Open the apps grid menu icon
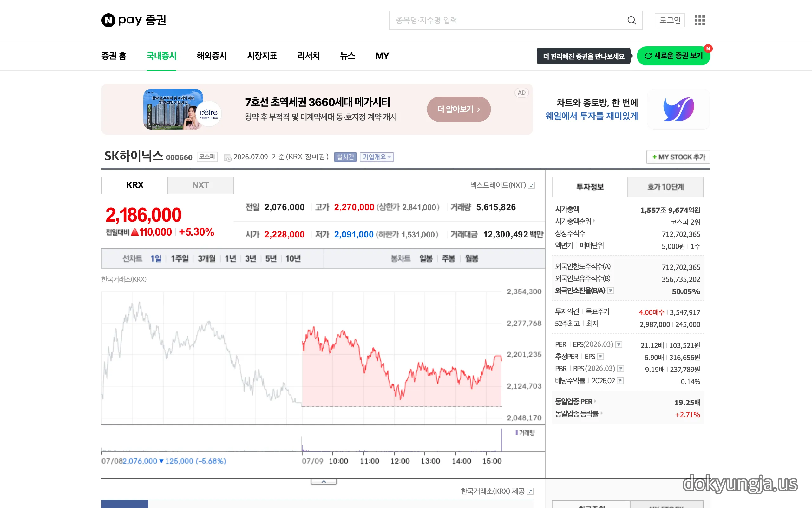 pyautogui.click(x=699, y=21)
